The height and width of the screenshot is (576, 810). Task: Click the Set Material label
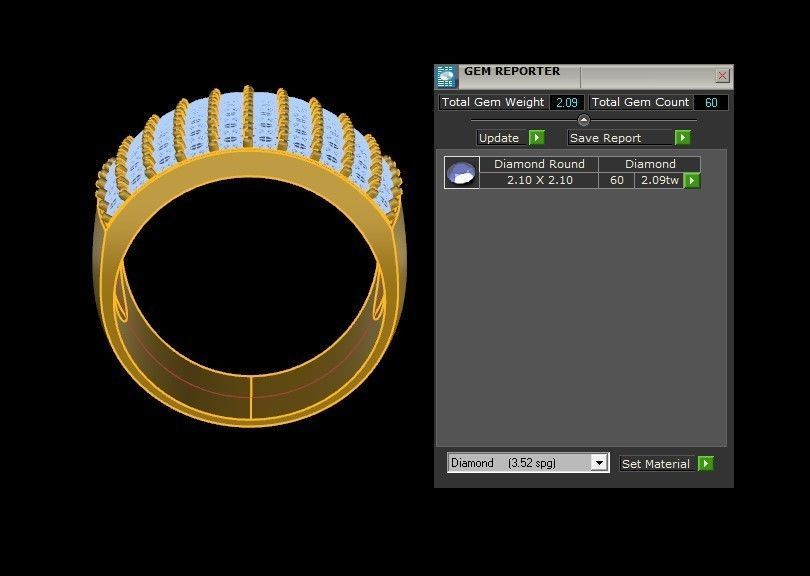[x=656, y=464]
